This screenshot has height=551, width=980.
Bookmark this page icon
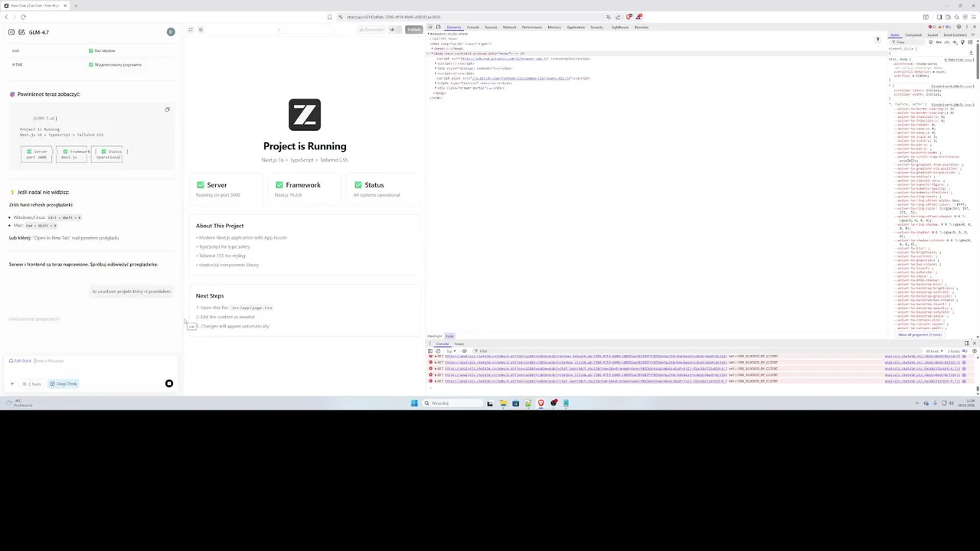(x=329, y=17)
